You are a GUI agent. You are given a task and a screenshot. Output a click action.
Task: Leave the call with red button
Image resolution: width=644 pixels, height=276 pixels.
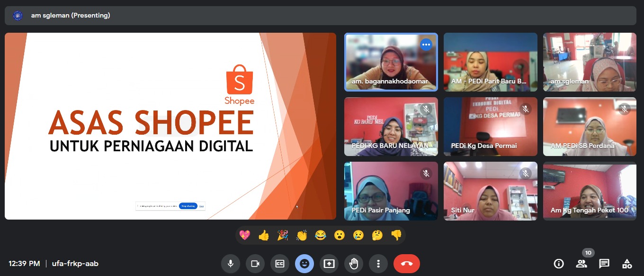(407, 264)
